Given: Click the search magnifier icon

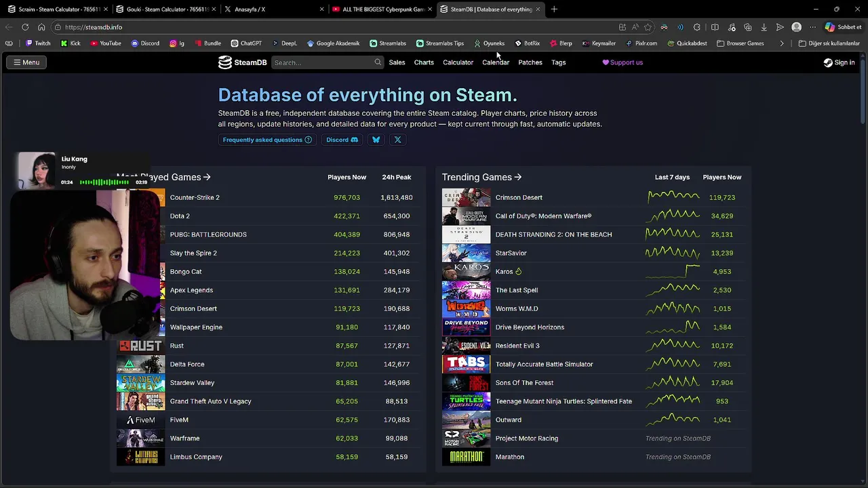Looking at the screenshot, I should point(378,62).
